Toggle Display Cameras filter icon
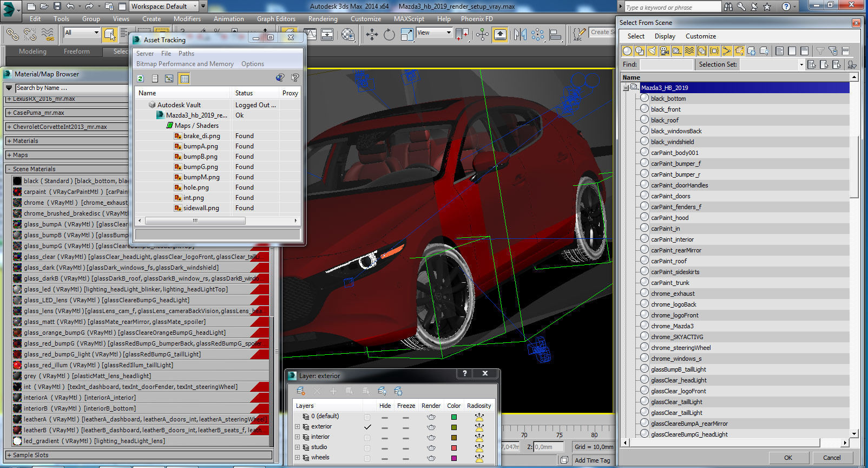The image size is (868, 468). (x=665, y=51)
